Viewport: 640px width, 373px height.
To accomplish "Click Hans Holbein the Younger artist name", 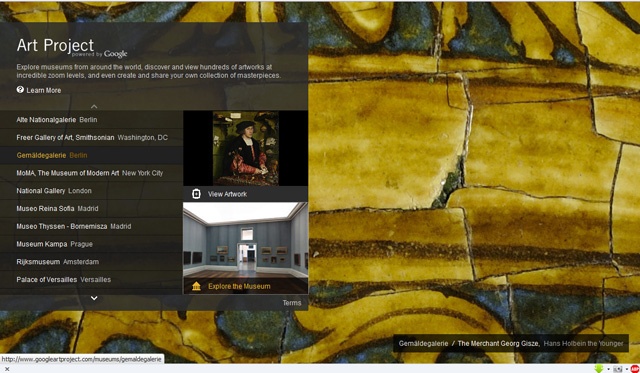I will (583, 344).
